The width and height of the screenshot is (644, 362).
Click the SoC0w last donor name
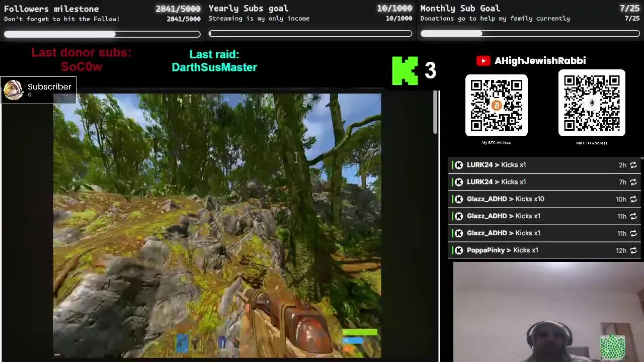point(82,67)
